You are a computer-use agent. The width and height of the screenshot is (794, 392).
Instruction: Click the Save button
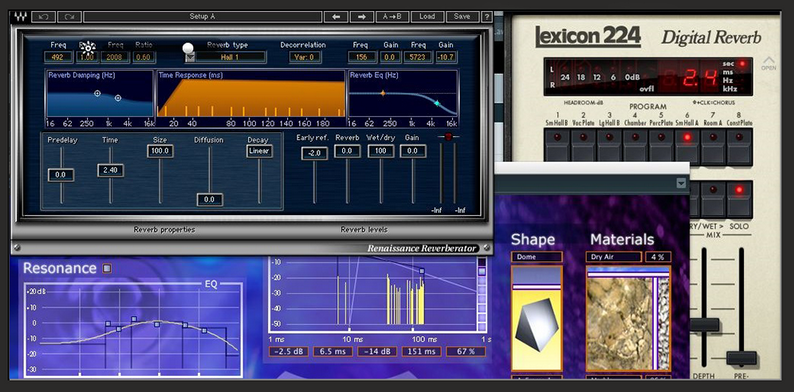[x=462, y=16]
